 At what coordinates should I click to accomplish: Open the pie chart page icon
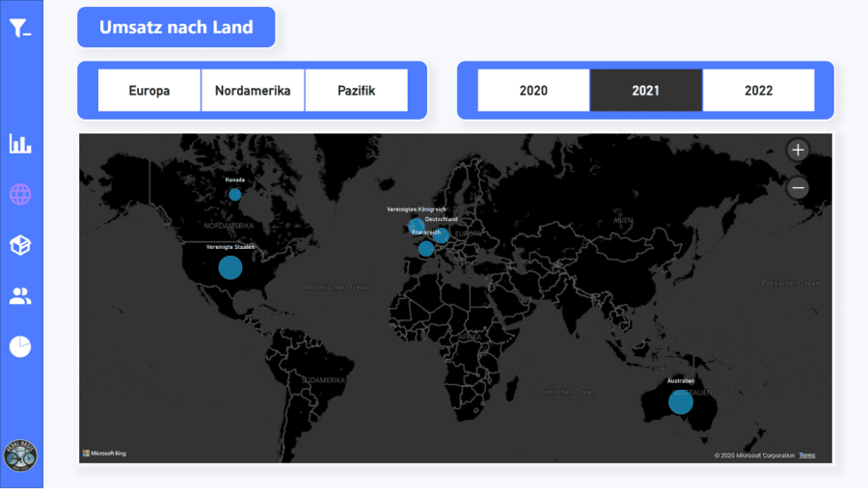coord(20,346)
